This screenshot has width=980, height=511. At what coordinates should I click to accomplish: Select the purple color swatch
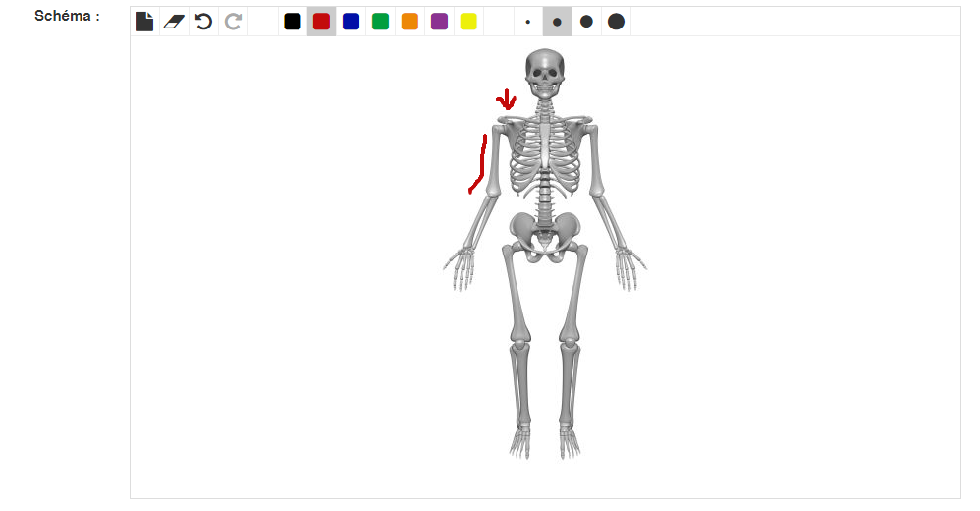tap(439, 22)
